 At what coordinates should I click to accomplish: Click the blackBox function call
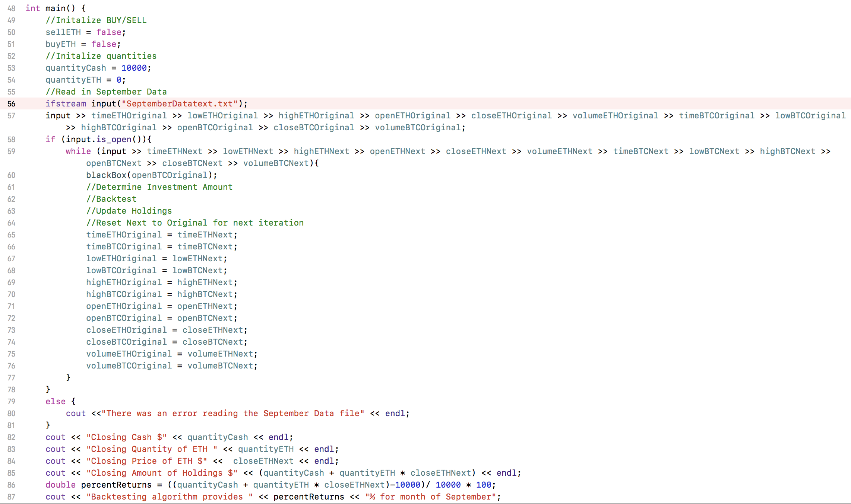pyautogui.click(x=106, y=175)
